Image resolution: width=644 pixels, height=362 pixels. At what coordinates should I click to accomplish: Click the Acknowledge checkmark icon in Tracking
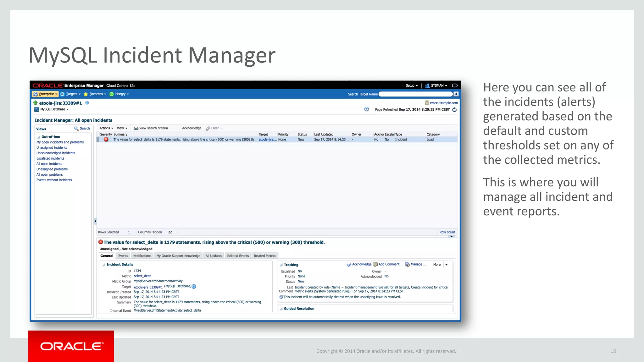point(349,265)
